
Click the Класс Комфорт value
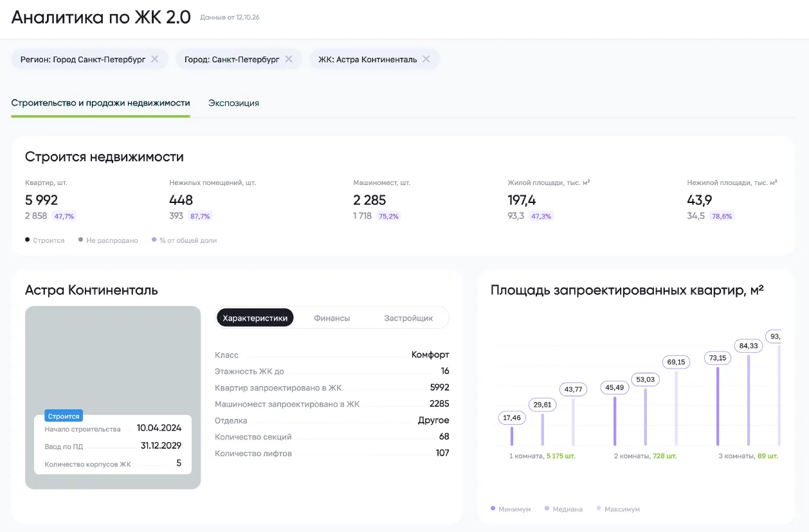click(430, 355)
